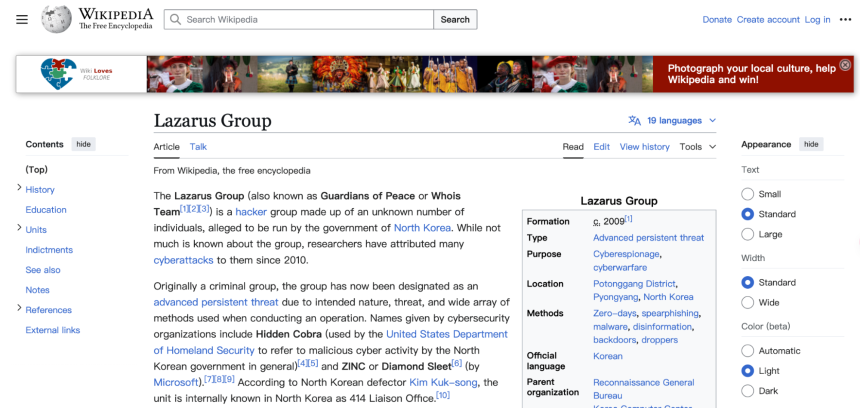
Task: Jump to Notes section
Action: click(37, 290)
